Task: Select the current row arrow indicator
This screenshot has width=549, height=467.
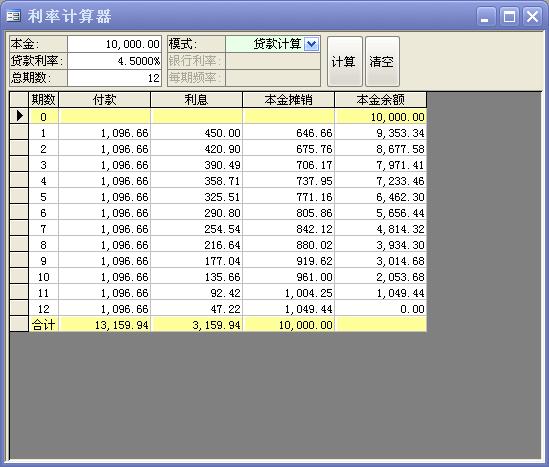Action: point(19,116)
